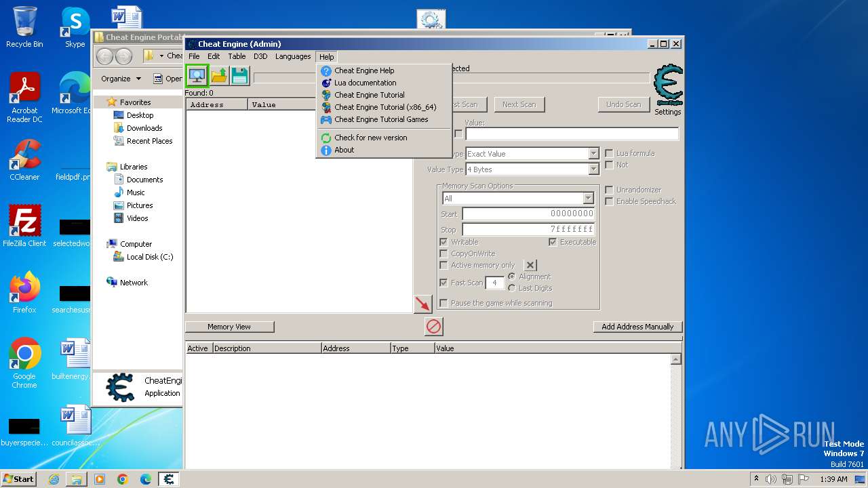The width and height of the screenshot is (868, 488).
Task: Click the Description column header
Action: [267, 348]
